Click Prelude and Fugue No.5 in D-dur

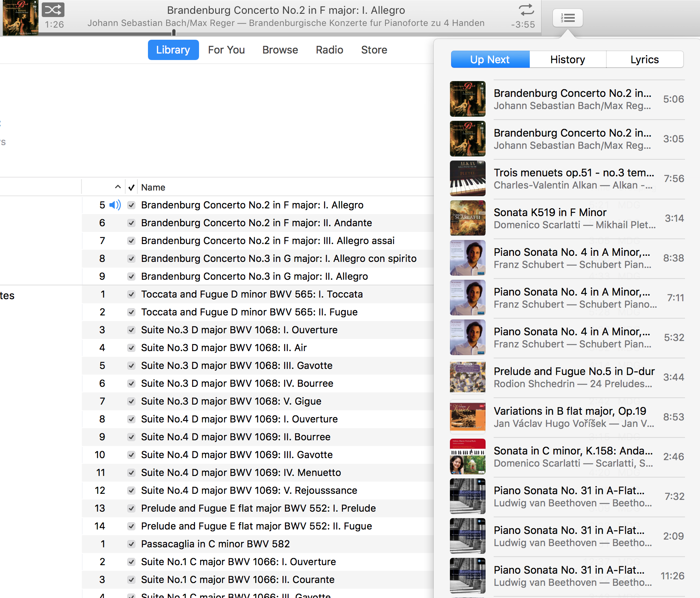pos(574,371)
